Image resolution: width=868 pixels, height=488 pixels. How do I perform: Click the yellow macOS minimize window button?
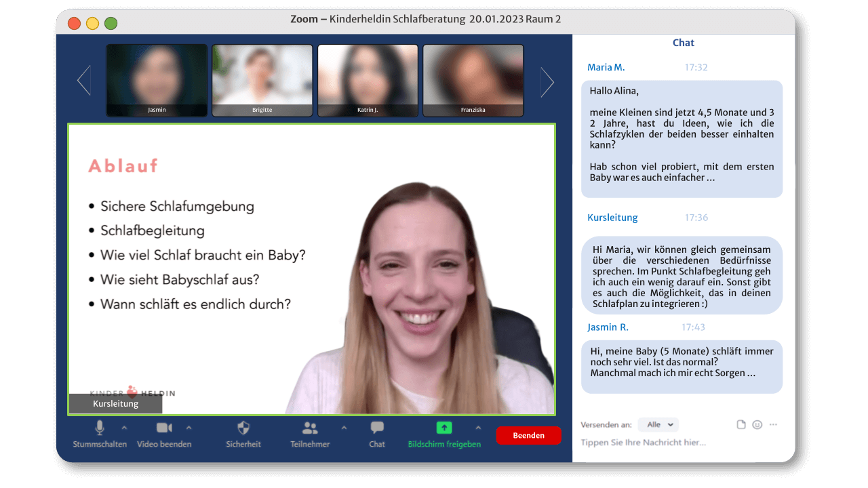coord(92,24)
